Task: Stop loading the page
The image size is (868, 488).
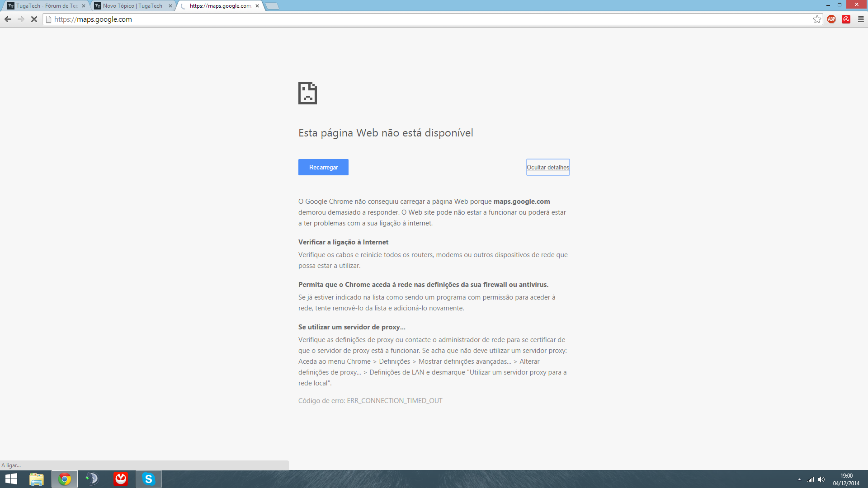Action: [x=34, y=19]
